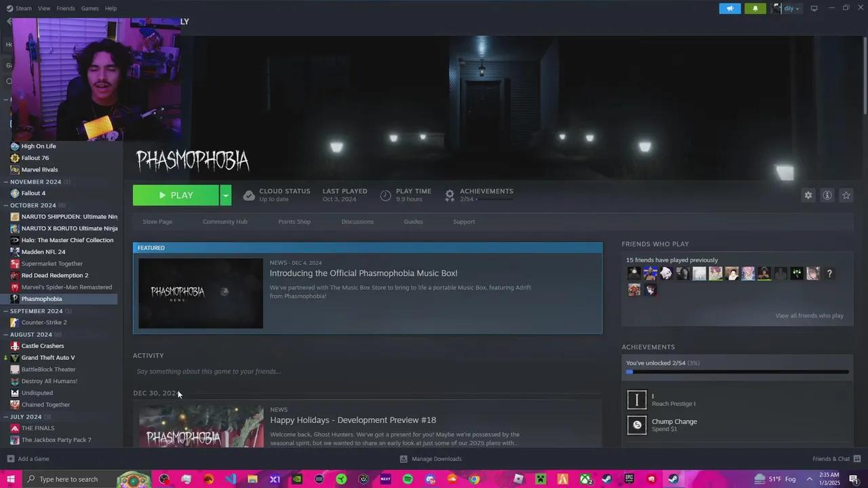This screenshot has width=868, height=488.
Task: Open the Xbox app in taskbar
Action: click(585, 479)
